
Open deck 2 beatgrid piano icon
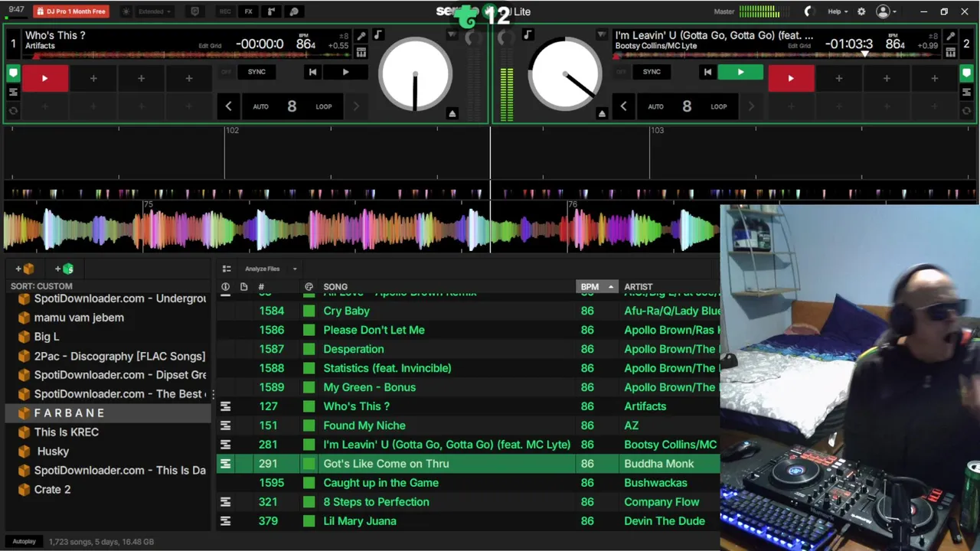pyautogui.click(x=950, y=52)
